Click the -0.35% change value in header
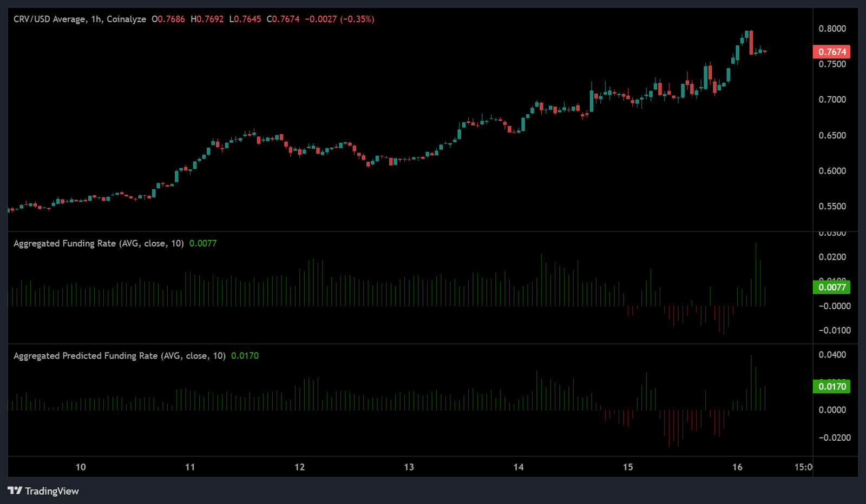Screen dimensions: 866x504 click(357, 19)
